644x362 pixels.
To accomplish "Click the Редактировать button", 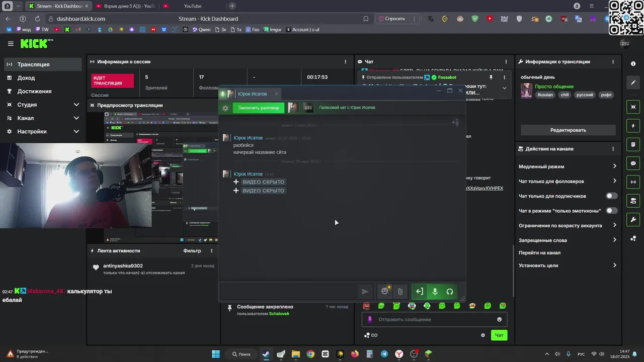I will pyautogui.click(x=568, y=130).
